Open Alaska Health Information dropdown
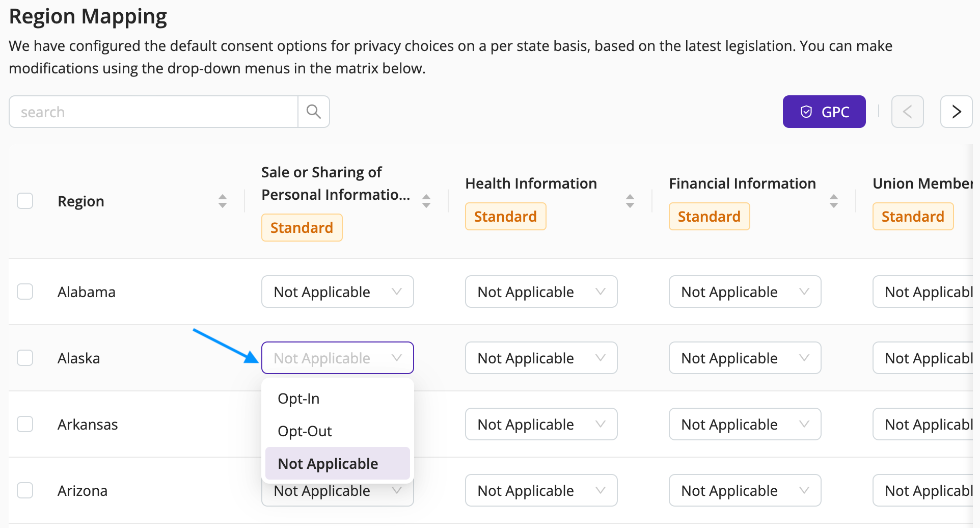The image size is (980, 528). coord(541,358)
